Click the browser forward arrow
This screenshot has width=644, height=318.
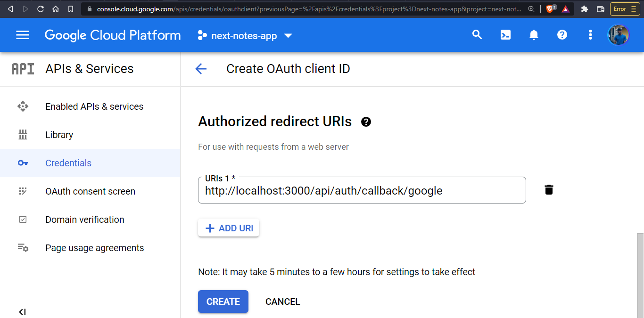tap(25, 9)
